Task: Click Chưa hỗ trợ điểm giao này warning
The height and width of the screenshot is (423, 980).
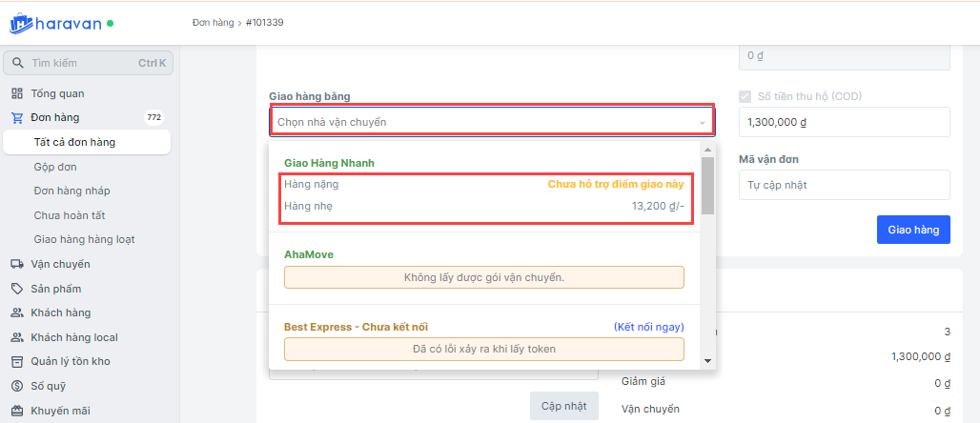Action: pyautogui.click(x=616, y=184)
